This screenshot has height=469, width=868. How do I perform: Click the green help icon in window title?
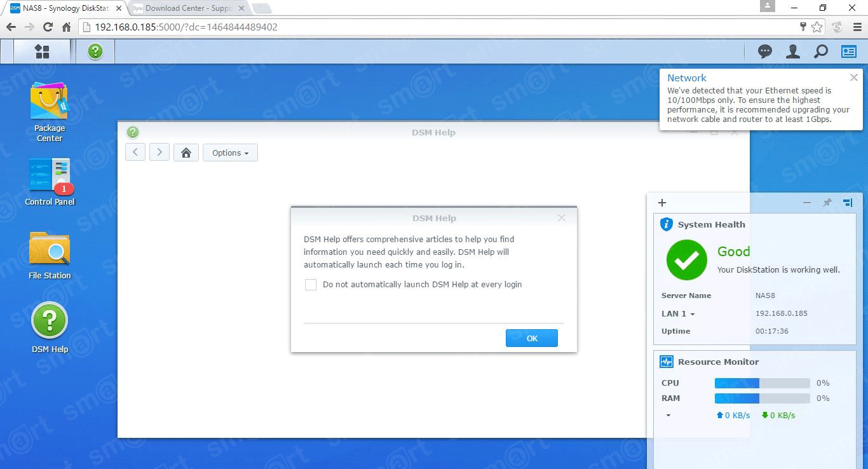click(x=133, y=132)
